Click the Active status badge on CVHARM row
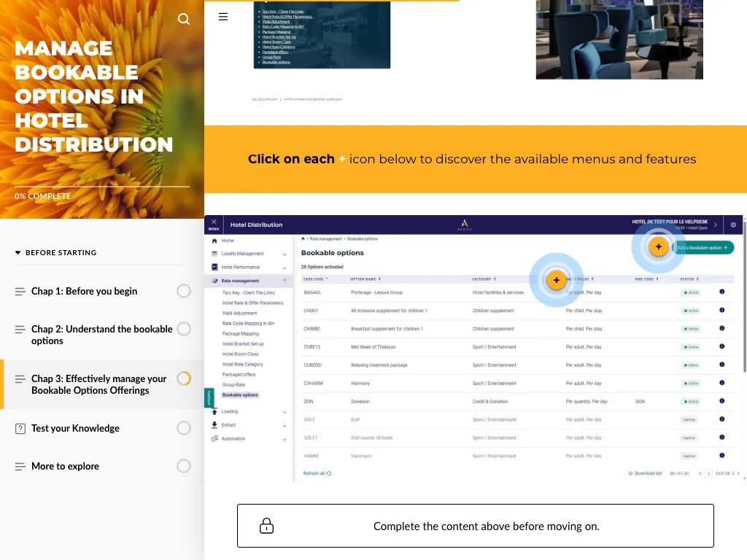Screen dimensions: 747x560 [691, 384]
